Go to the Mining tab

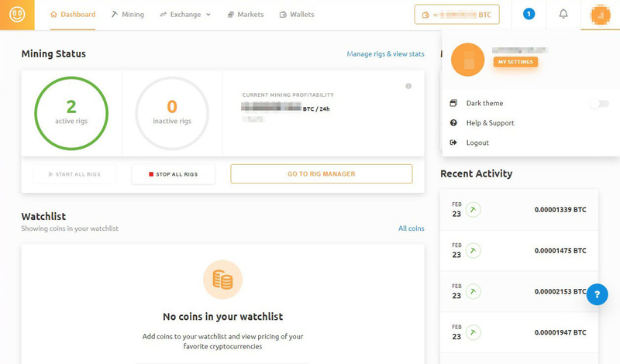[x=127, y=15]
